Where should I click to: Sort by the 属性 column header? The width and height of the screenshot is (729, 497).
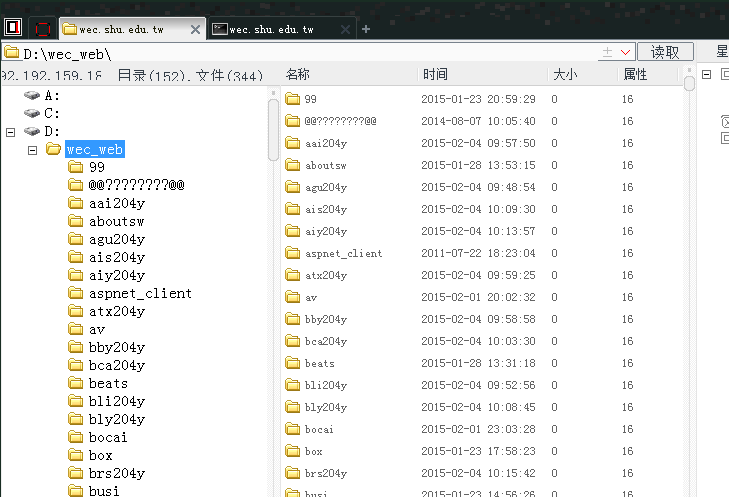636,74
